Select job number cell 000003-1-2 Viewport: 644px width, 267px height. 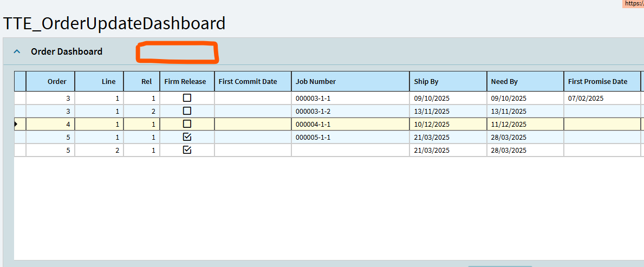[x=350, y=112]
